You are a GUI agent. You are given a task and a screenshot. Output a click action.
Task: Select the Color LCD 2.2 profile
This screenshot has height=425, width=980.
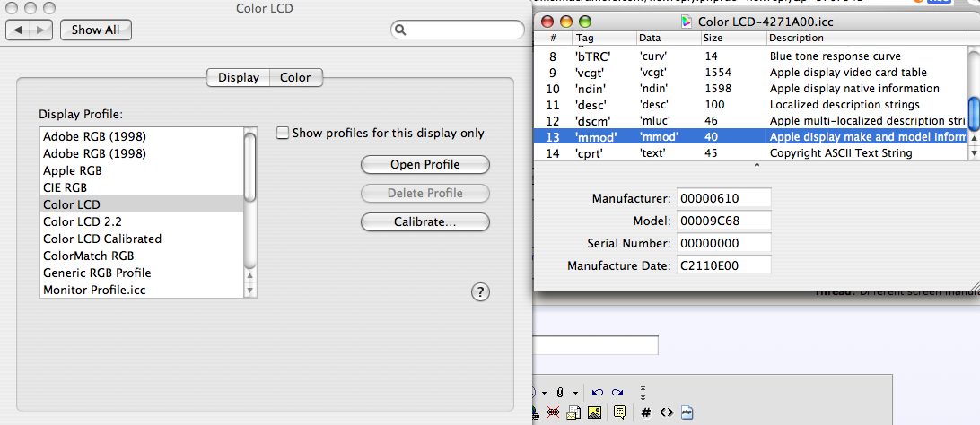141,221
